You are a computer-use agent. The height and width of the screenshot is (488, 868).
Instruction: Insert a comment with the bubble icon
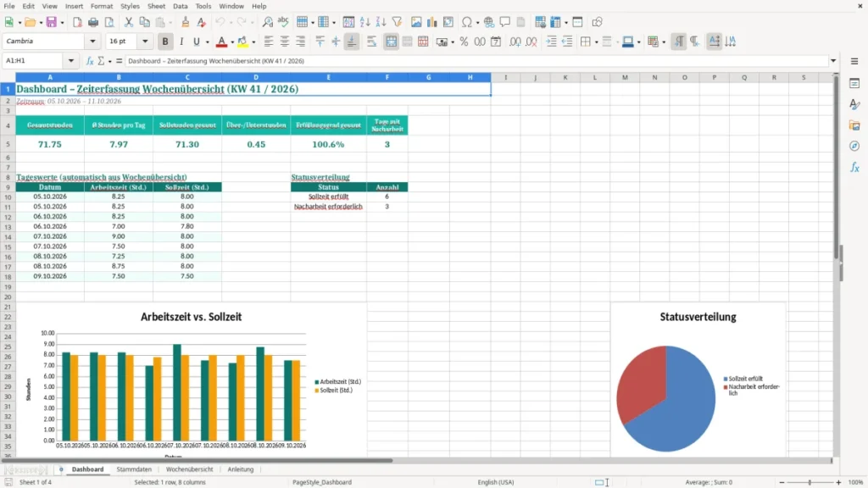505,22
